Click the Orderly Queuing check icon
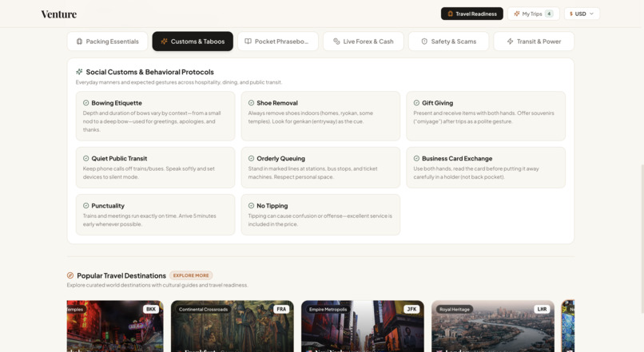 pos(251,158)
